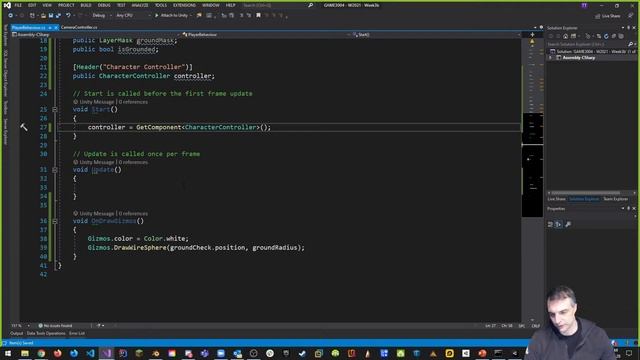This screenshot has width=640, height=360.
Task: Open the Debug configuration dropdown
Action: coord(102,16)
